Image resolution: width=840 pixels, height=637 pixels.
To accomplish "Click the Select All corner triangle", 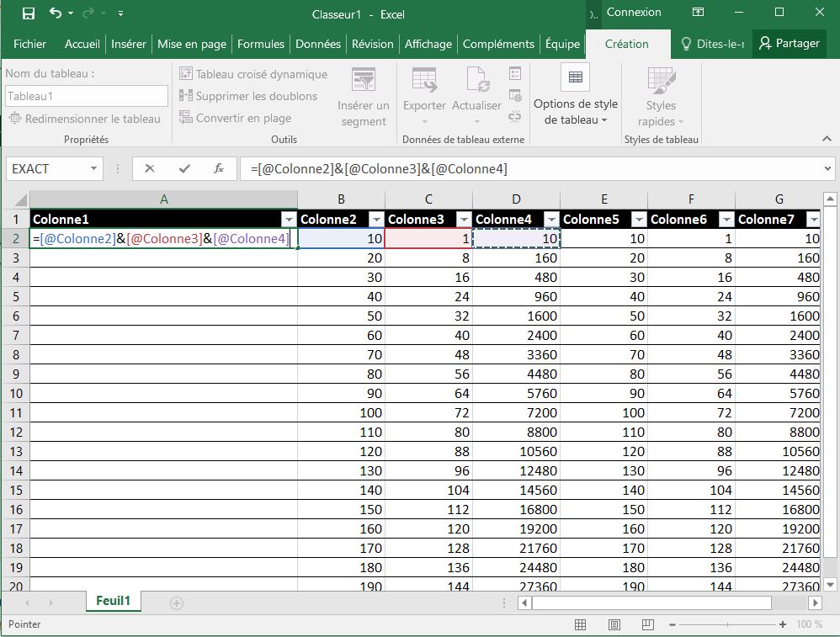I will point(20,199).
